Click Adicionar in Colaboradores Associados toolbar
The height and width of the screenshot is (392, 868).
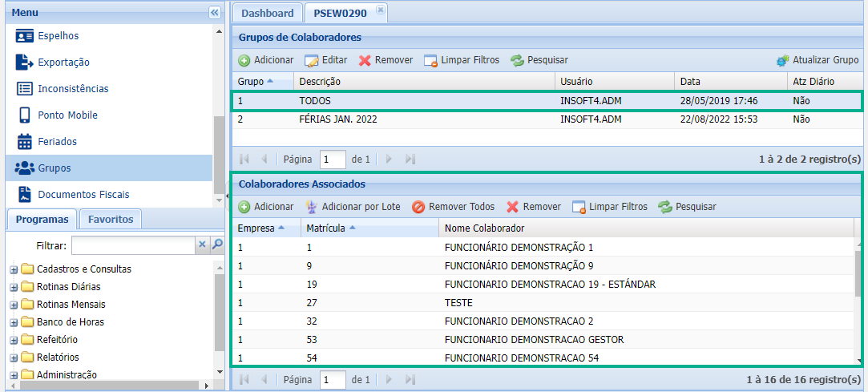point(266,207)
